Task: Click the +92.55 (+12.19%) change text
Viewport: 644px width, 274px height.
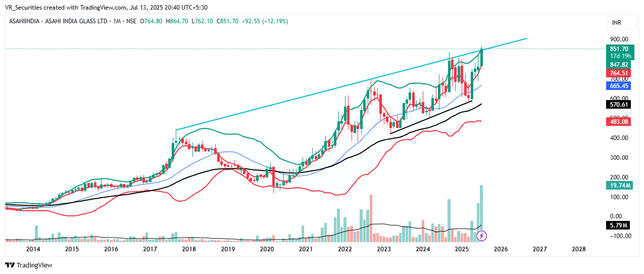Action: [x=266, y=21]
